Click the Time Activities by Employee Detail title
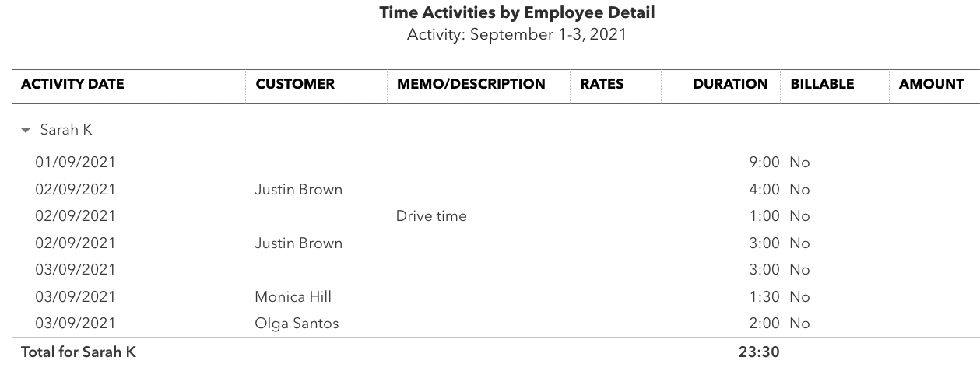Screen dimensions: 980x371 (517, 12)
